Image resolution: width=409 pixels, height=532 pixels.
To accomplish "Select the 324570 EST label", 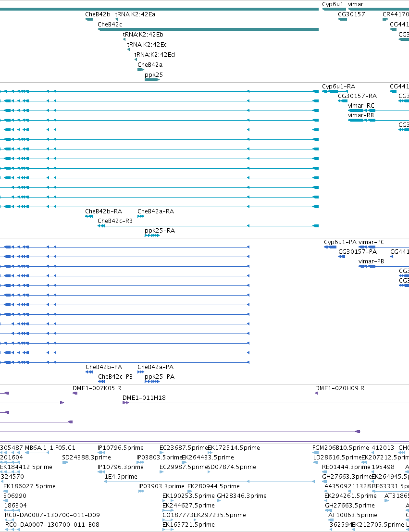I will (x=12, y=477).
